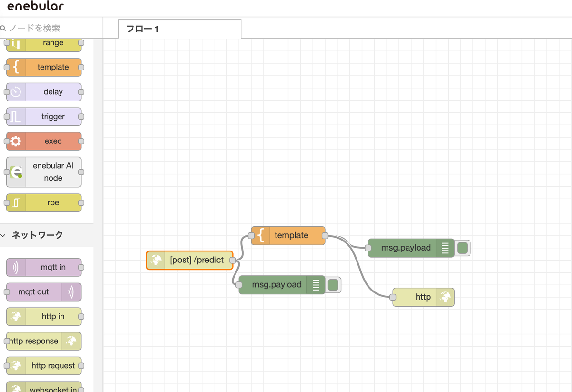Click the http response node globe icon
The width and height of the screenshot is (572, 392).
pos(71,341)
